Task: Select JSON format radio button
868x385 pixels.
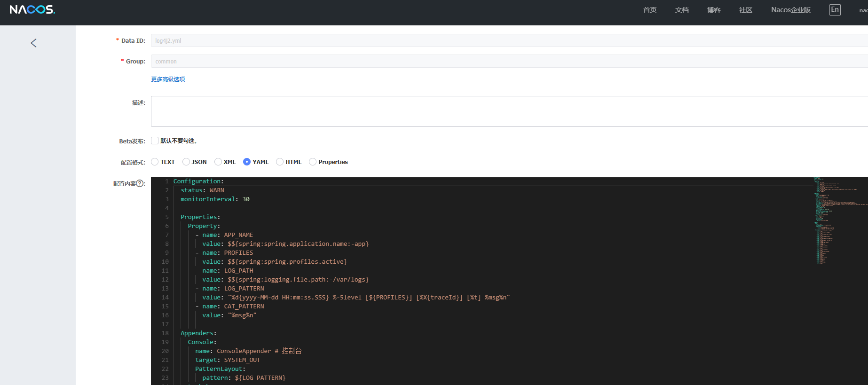Action: tap(186, 162)
